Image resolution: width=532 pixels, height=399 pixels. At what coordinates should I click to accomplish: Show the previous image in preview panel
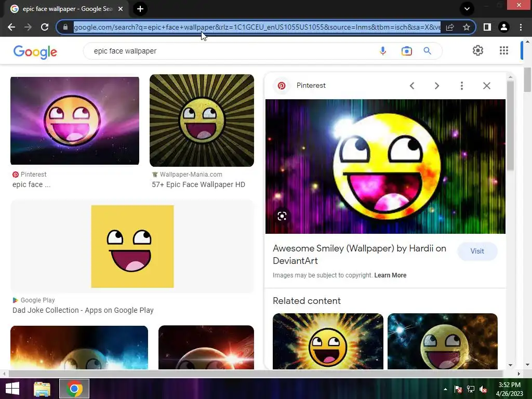412,86
